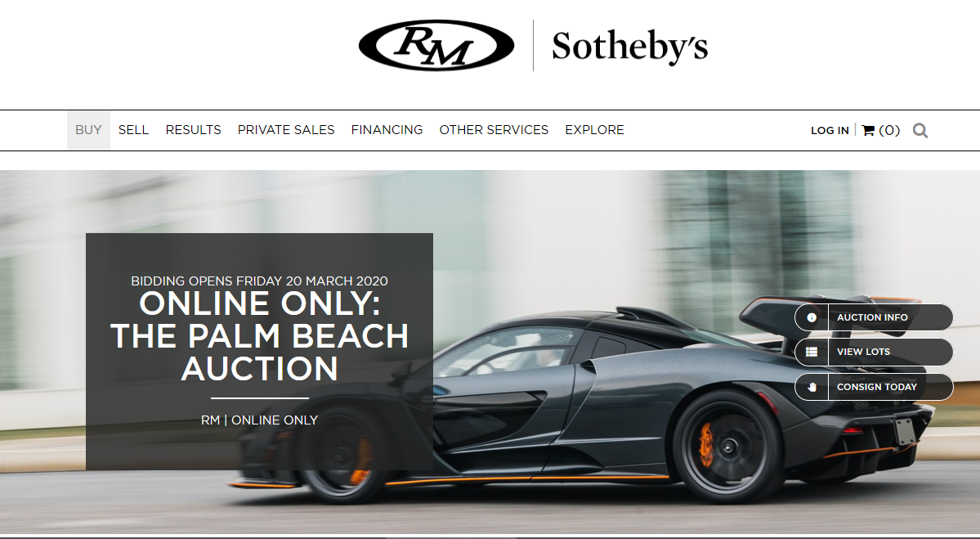
Task: Expand the OTHER SERVICES menu
Action: (494, 130)
